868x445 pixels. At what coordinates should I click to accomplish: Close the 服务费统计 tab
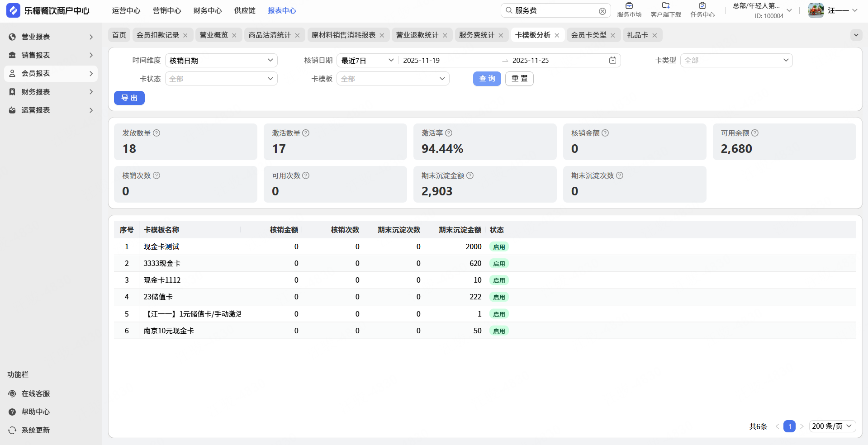[501, 35]
